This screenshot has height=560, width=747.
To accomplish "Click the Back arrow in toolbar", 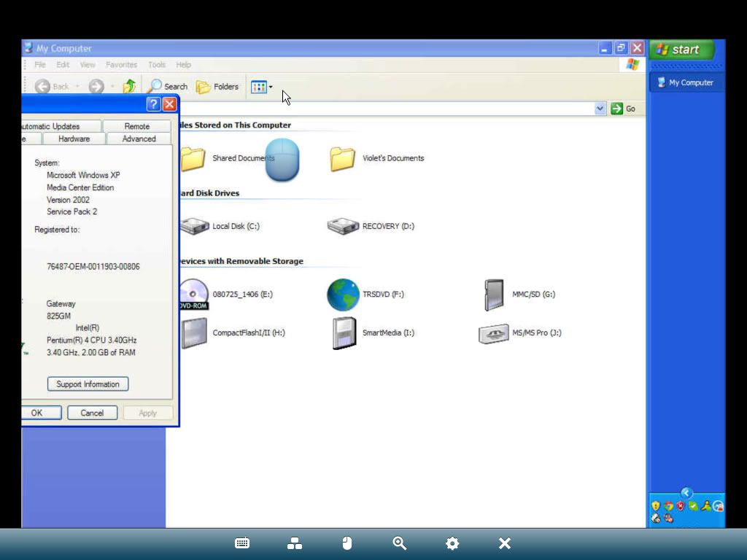I will pyautogui.click(x=42, y=86).
